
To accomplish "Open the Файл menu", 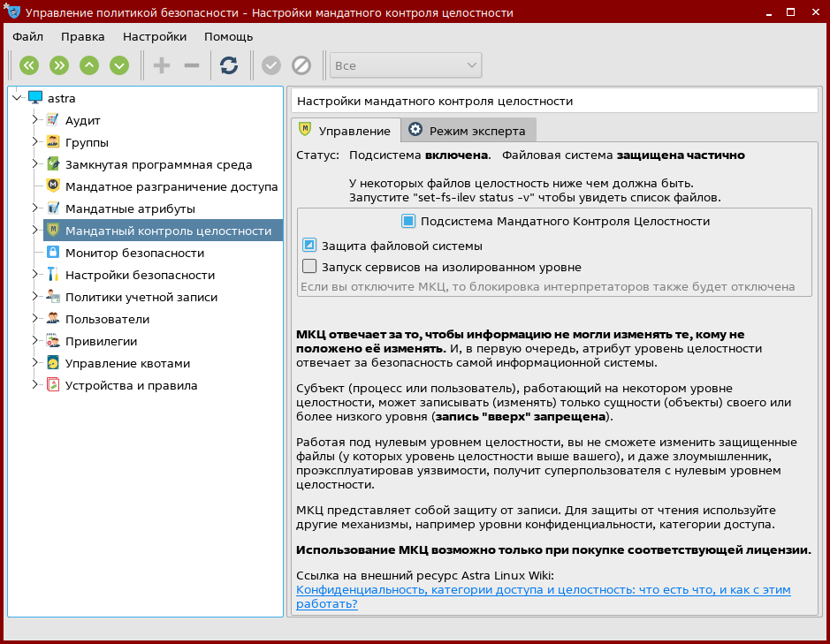I will pyautogui.click(x=27, y=36).
